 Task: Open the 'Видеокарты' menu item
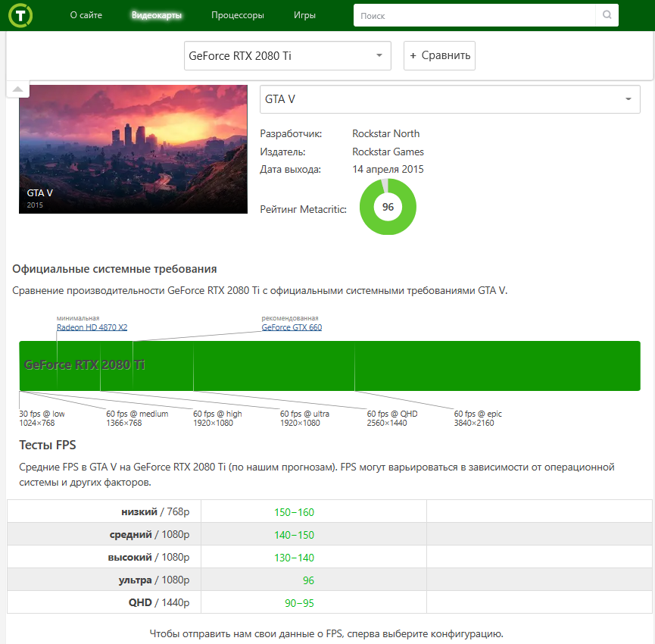coord(157,15)
